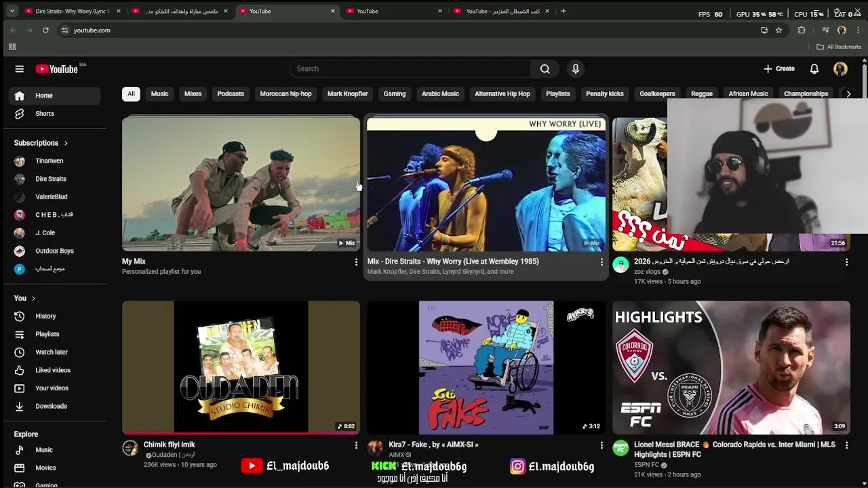This screenshot has width=868, height=488.
Task: Select the Penalty kicks chip
Action: (x=604, y=94)
